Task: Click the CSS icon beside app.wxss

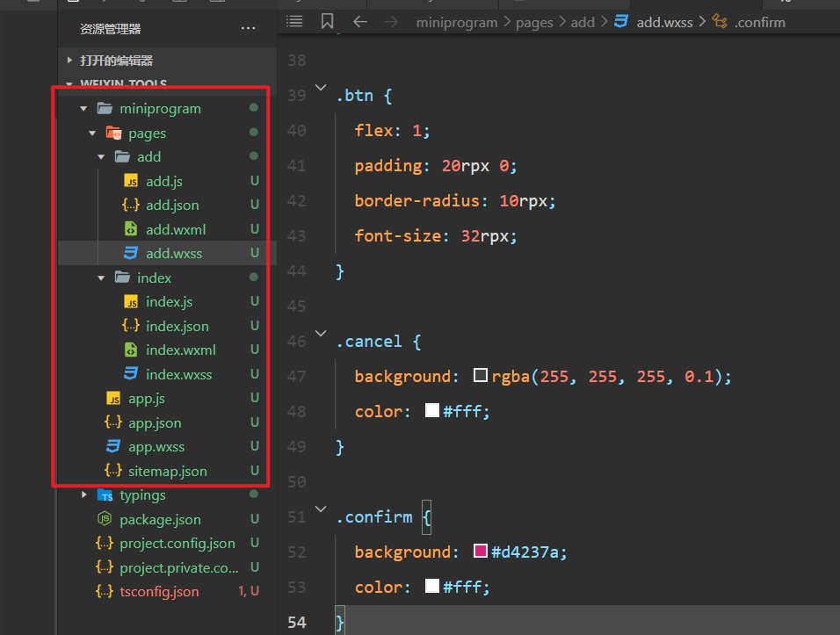Action: pyautogui.click(x=113, y=446)
